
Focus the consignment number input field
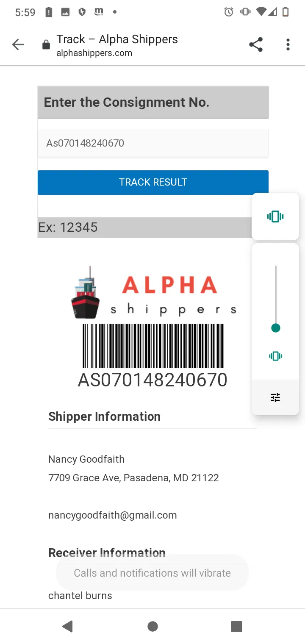tap(153, 143)
